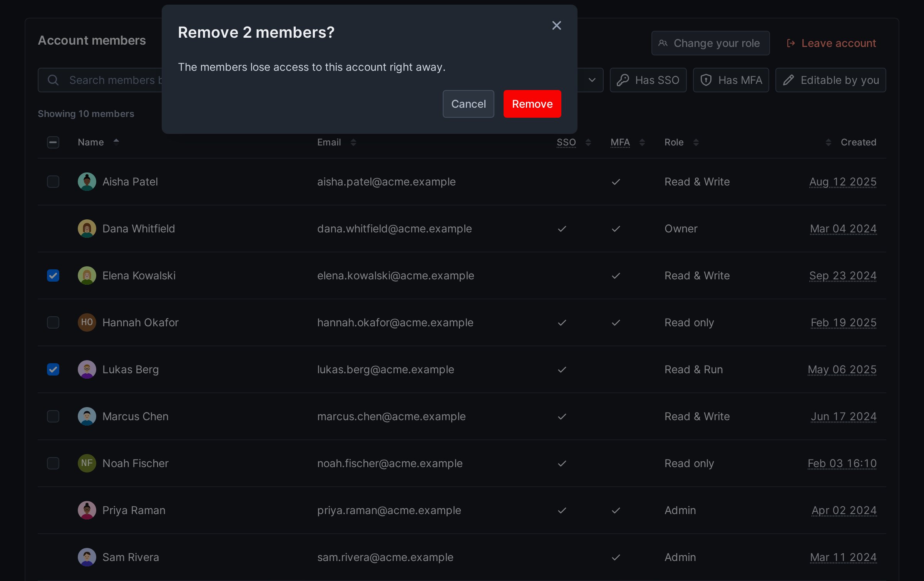Click Noah Fischer's NF avatar

[87, 463]
